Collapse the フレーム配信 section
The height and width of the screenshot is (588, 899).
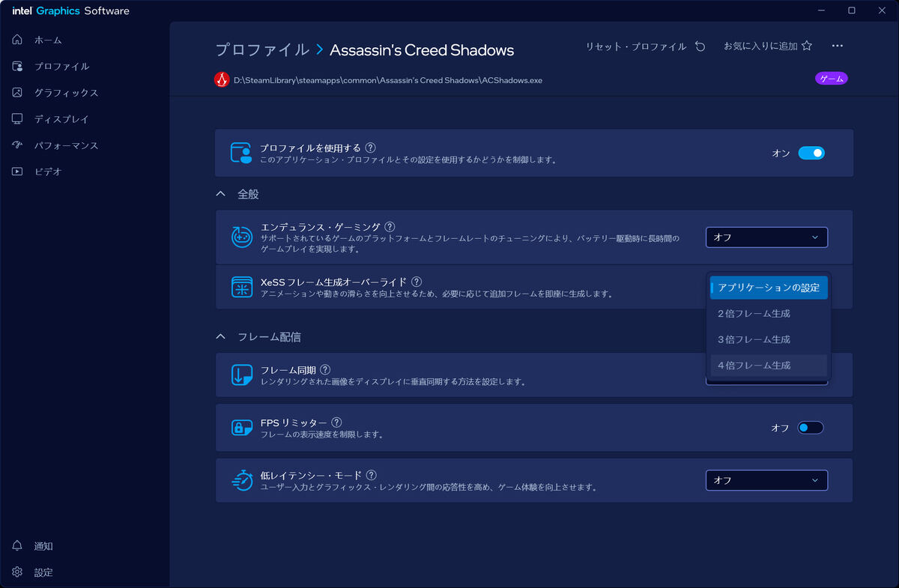(220, 337)
